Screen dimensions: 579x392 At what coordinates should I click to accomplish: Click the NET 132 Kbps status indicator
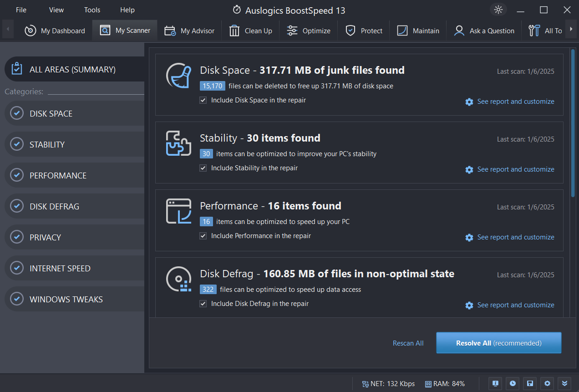click(388, 384)
